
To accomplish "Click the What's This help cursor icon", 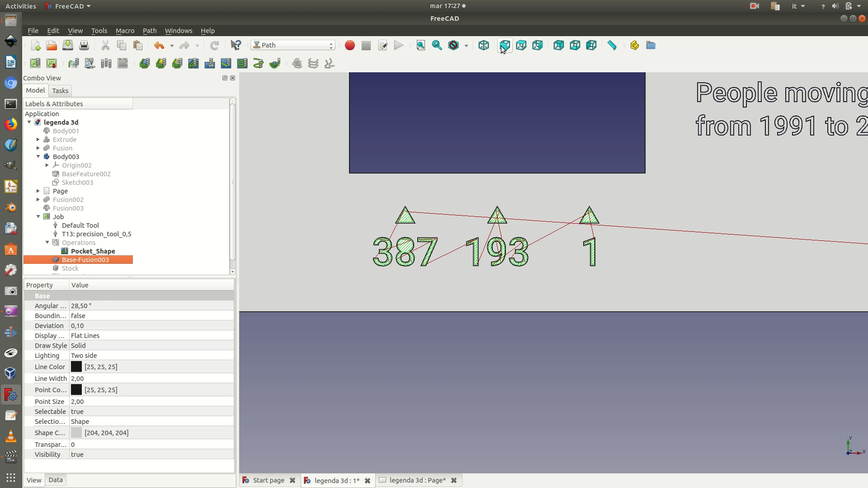I will tap(236, 45).
